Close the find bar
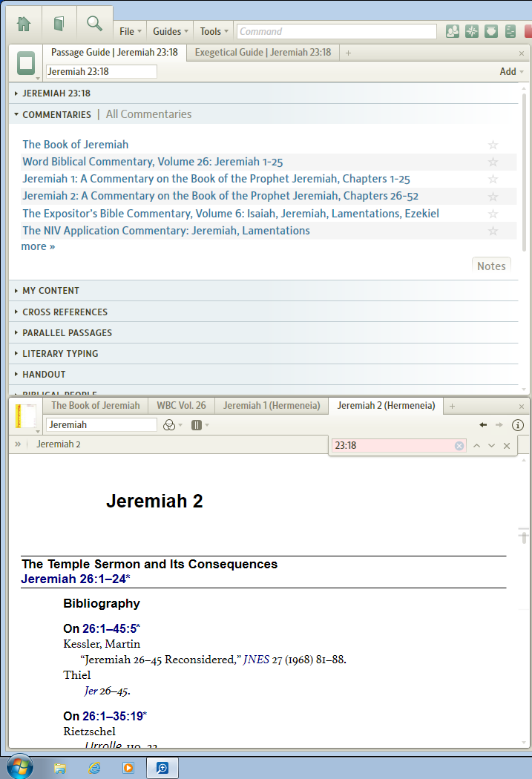 click(x=507, y=446)
